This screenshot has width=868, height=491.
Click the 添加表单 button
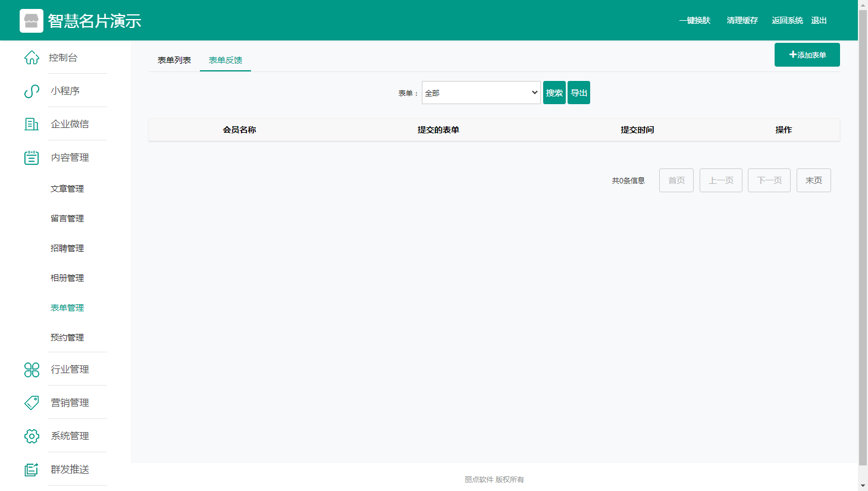(807, 55)
